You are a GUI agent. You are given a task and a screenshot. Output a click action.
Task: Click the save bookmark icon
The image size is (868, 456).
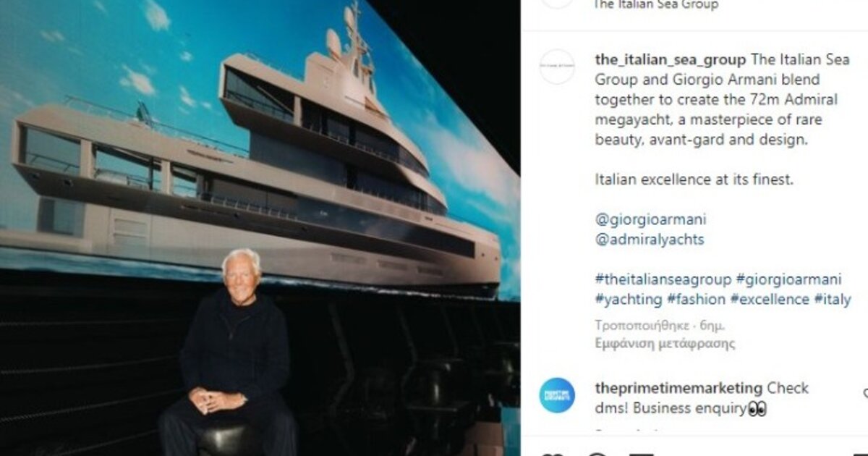(x=859, y=454)
